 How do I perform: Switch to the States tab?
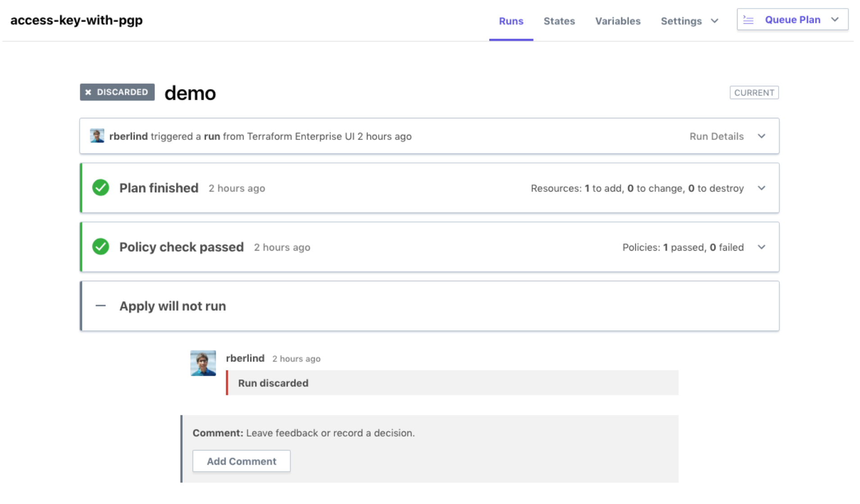coord(559,21)
